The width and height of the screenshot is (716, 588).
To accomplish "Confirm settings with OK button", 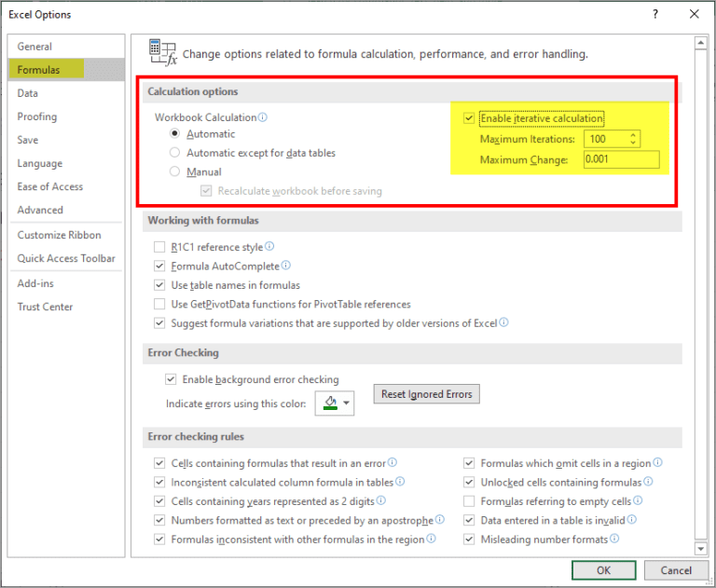I will pyautogui.click(x=604, y=570).
